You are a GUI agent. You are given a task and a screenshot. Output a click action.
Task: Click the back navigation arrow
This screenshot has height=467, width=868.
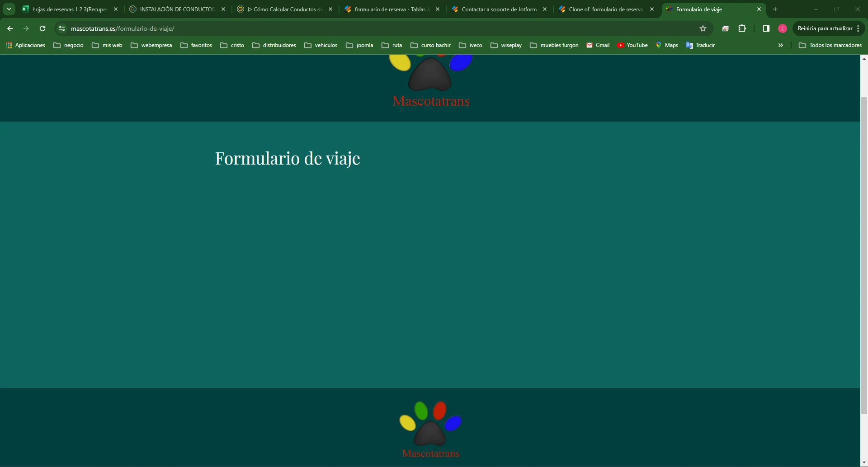coord(10,28)
